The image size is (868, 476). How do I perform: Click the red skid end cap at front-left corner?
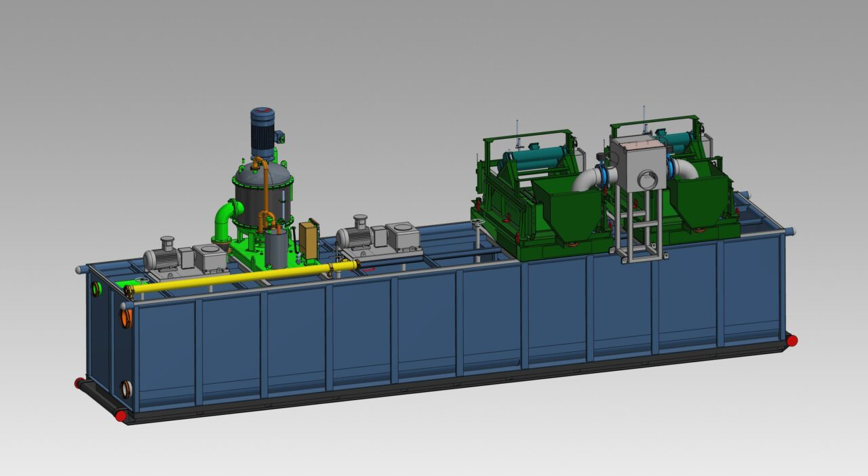click(x=121, y=415)
